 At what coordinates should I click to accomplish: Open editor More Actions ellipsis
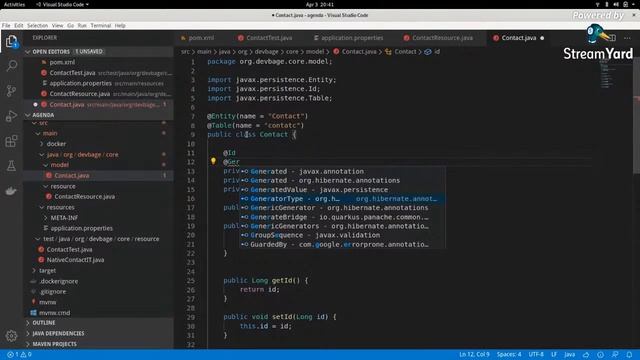coord(627,38)
